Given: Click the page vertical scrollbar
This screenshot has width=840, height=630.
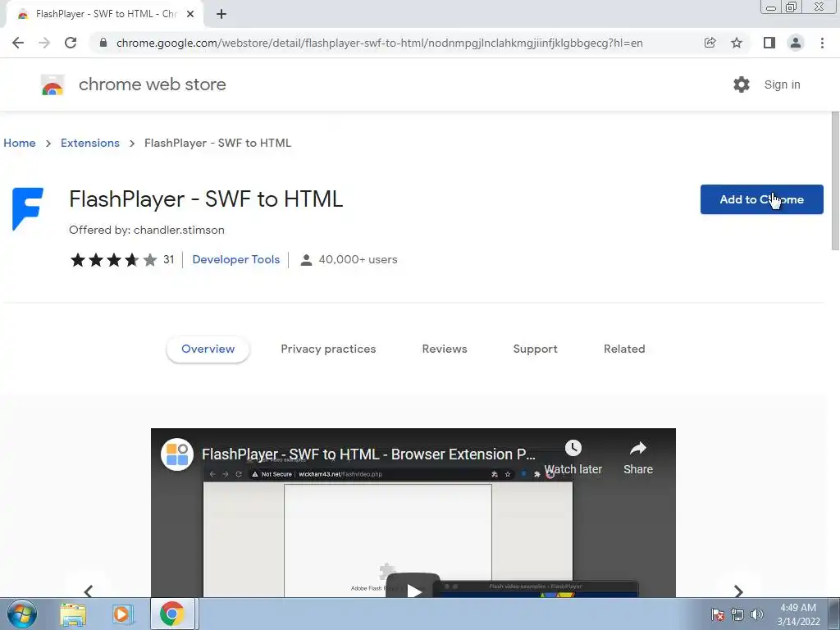Looking at the screenshot, I should pos(835,181).
